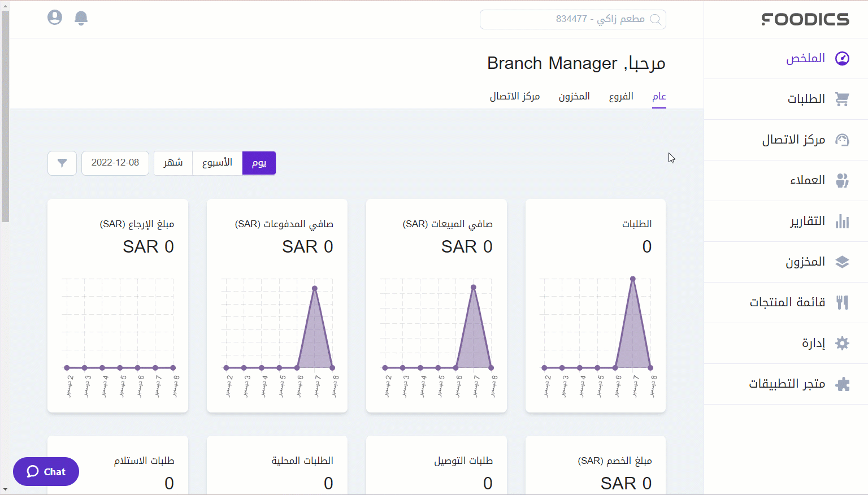The height and width of the screenshot is (495, 868).
Task: Click the layers icon for المخزون
Action: pyautogui.click(x=842, y=262)
